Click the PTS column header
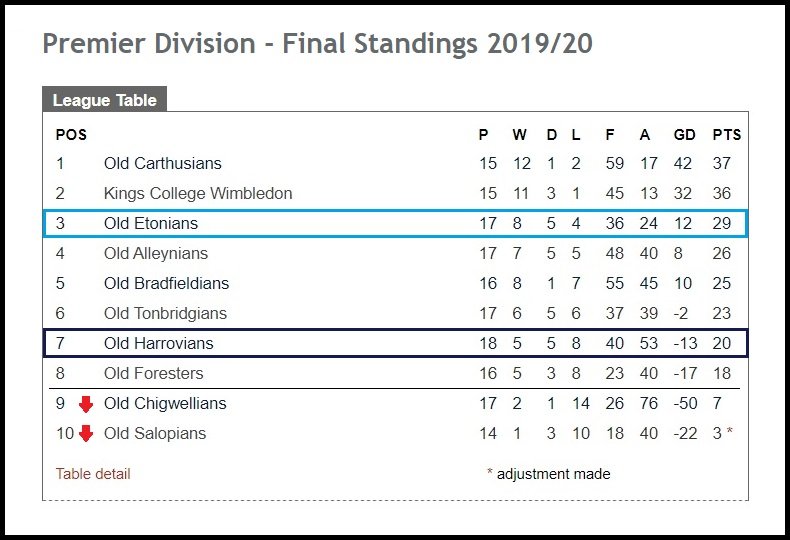This screenshot has height=540, width=790. pos(727,134)
